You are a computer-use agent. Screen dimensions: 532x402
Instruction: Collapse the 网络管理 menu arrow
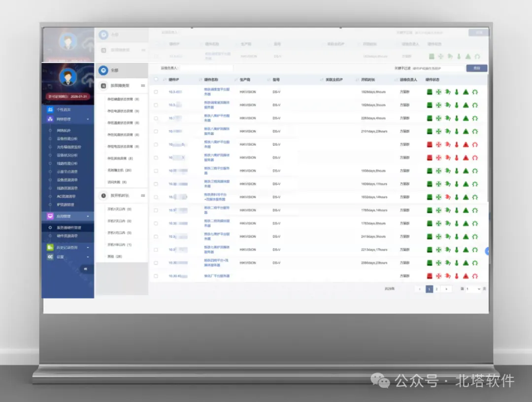tap(88, 119)
